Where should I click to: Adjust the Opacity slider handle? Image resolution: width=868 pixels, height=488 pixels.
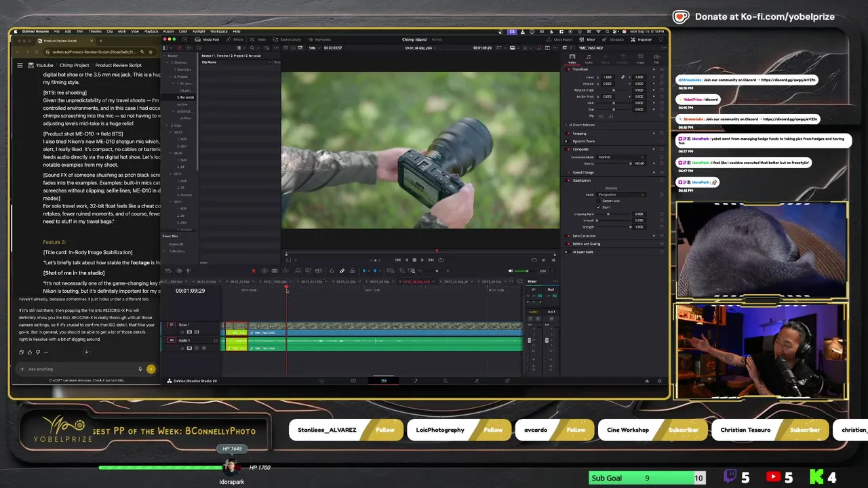(x=630, y=163)
